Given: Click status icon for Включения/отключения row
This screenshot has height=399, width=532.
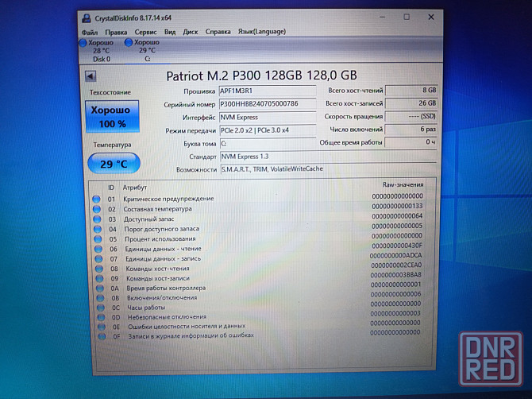Looking at the screenshot, I should click(100, 298).
